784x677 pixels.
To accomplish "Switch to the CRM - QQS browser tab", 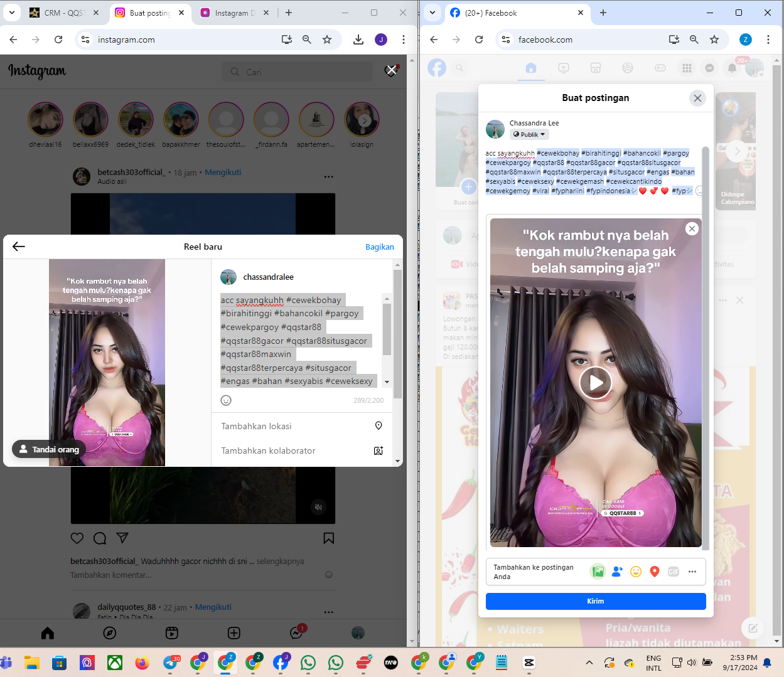I will (x=63, y=13).
